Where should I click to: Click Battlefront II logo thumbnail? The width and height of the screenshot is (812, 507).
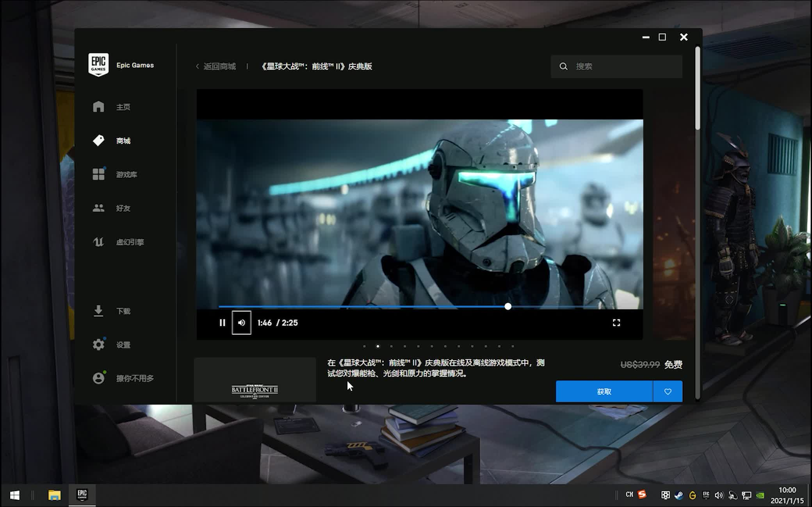255,380
